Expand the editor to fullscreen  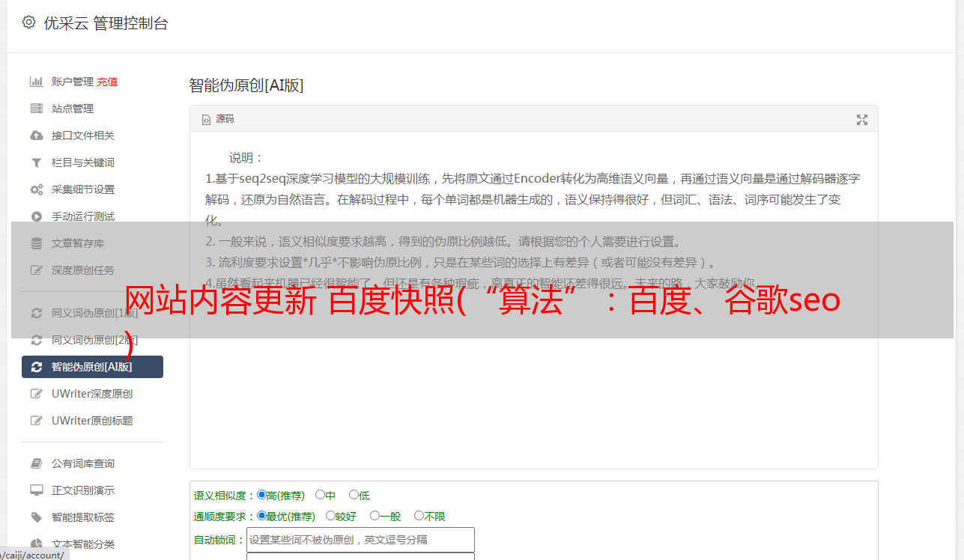pos(862,120)
